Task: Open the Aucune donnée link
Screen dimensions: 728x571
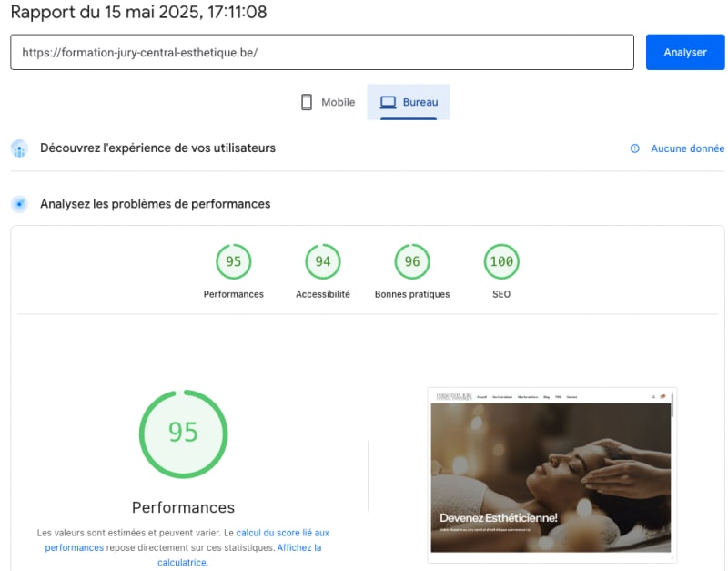Action: [x=689, y=148]
